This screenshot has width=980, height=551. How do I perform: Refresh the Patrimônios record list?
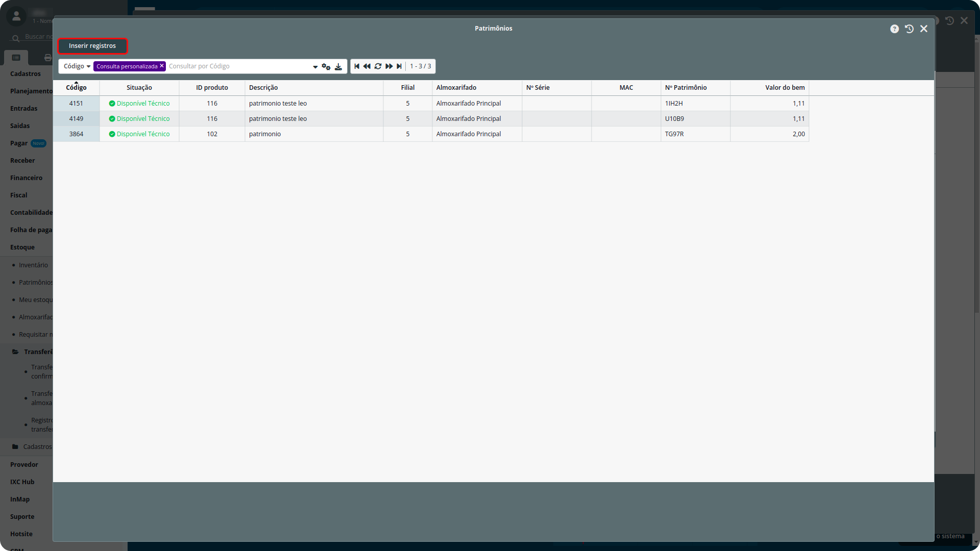[378, 66]
